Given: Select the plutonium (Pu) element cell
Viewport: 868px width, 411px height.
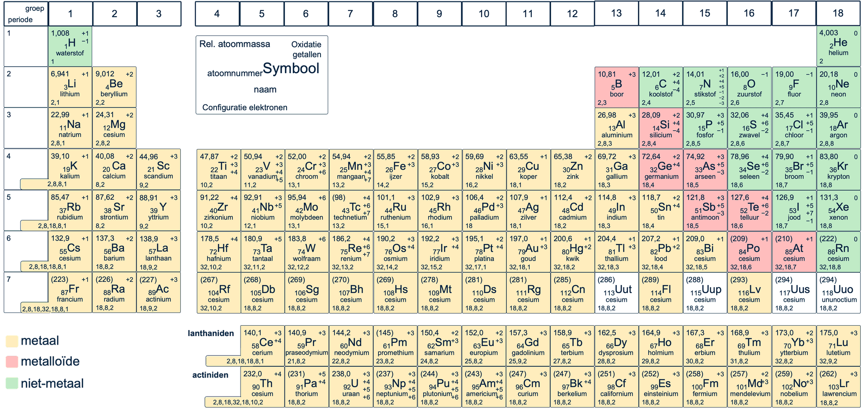Looking at the screenshot, I should (439, 387).
